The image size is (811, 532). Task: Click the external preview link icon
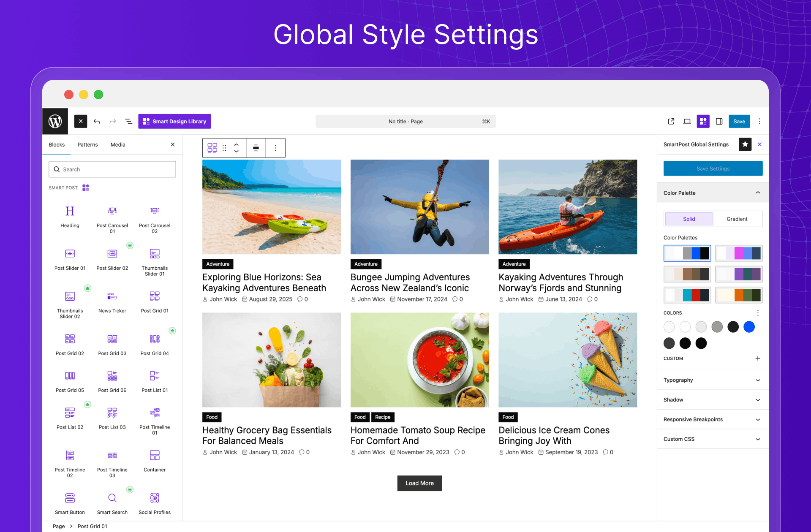671,122
